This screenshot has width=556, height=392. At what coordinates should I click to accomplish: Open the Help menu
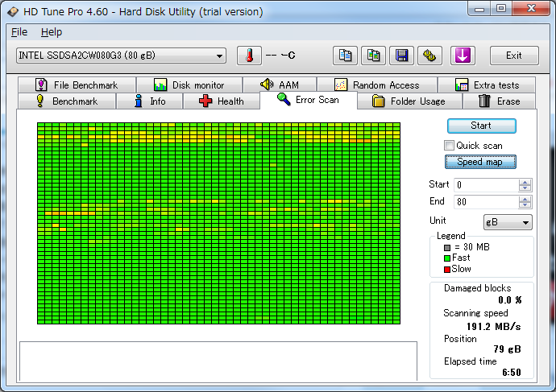52,32
